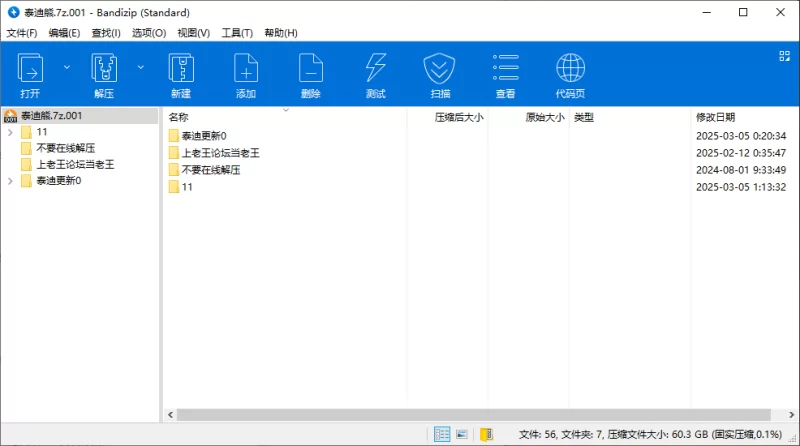This screenshot has width=800, height=446.
Task: Click date 2025-02-12 0:35:47
Action: coord(741,153)
